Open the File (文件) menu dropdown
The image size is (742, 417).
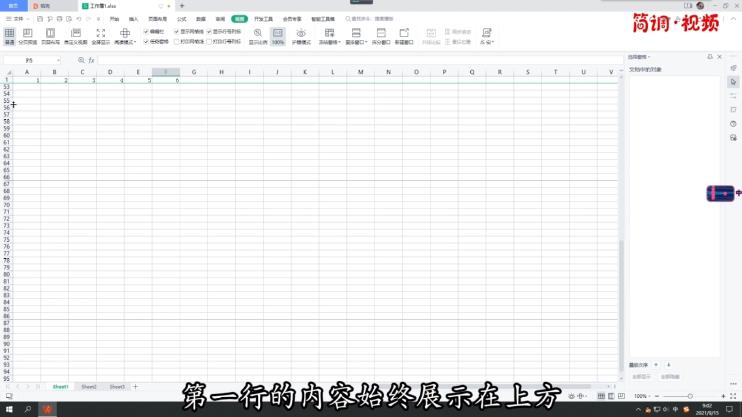(x=18, y=19)
